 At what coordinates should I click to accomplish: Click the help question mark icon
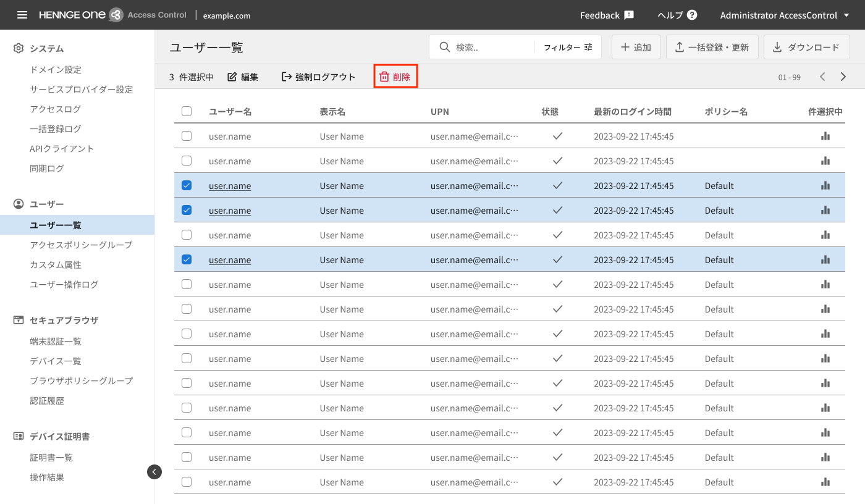pyautogui.click(x=692, y=15)
